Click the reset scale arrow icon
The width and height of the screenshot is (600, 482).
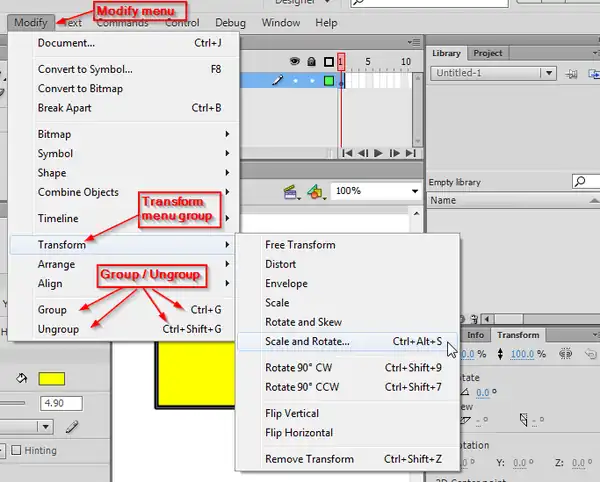[589, 353]
